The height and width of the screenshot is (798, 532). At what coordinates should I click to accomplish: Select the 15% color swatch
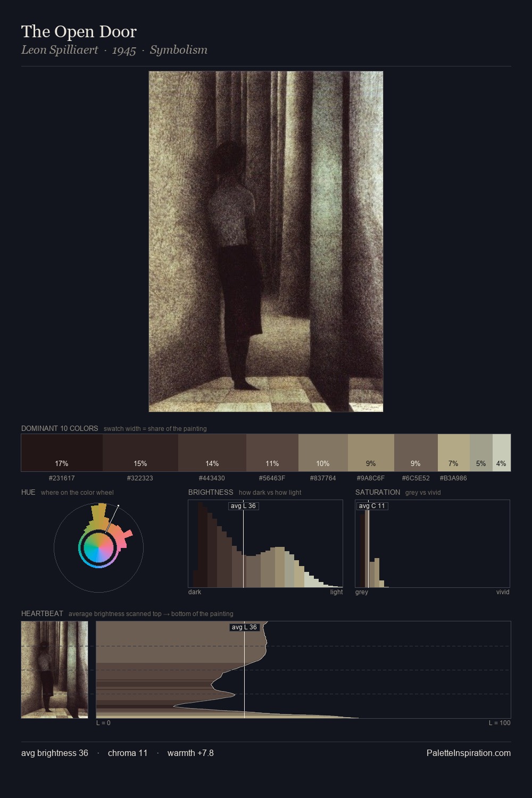[140, 453]
